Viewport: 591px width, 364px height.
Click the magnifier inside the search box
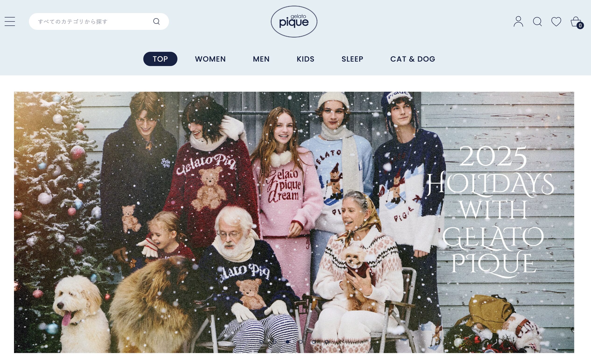156,21
